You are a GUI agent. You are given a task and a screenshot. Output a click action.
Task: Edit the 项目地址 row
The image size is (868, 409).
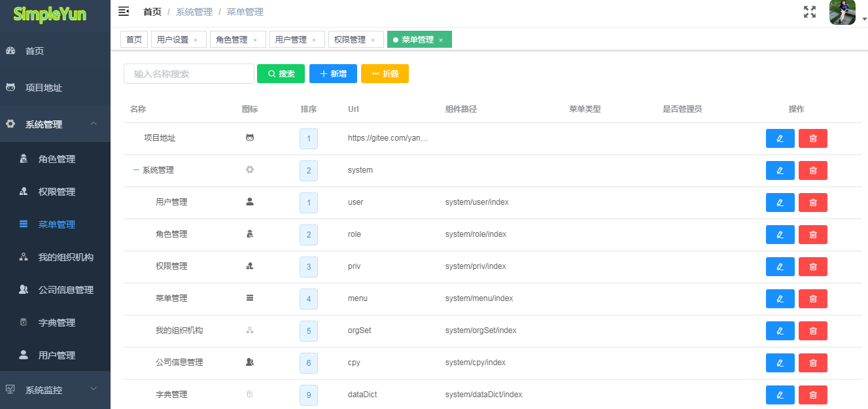[x=780, y=138]
